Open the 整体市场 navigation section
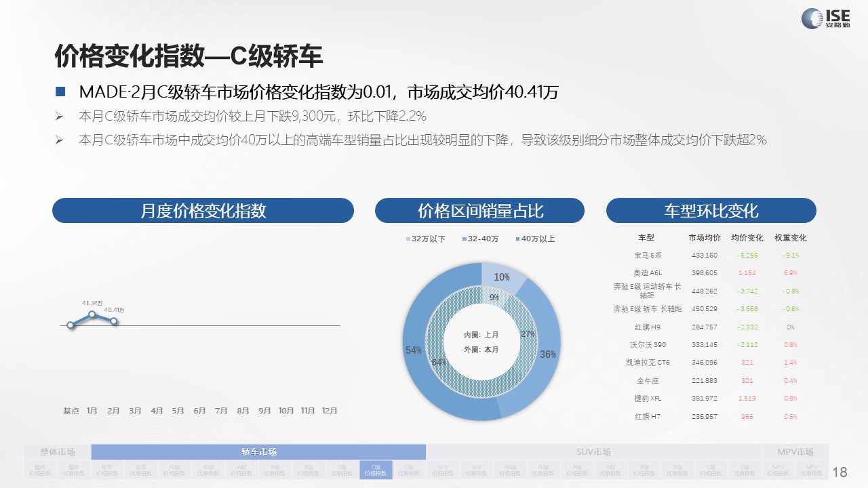Viewport: 868px width, 488px height. point(58,452)
